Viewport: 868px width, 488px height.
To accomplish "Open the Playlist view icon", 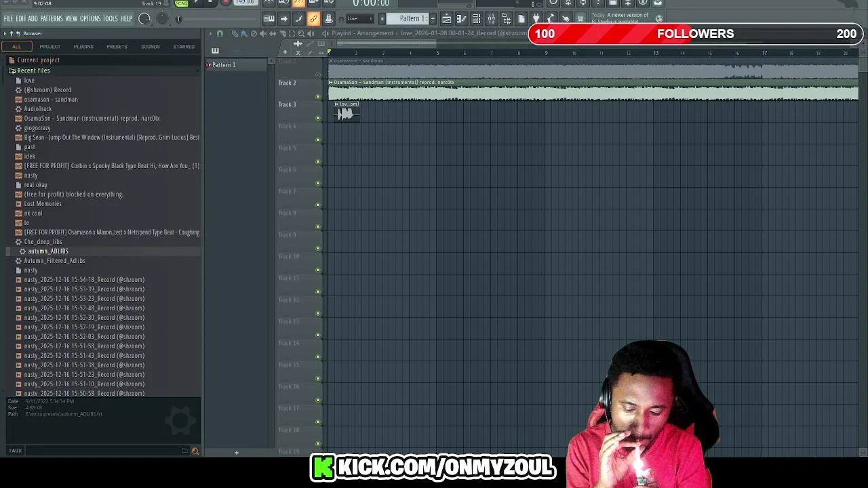I will 447,18.
